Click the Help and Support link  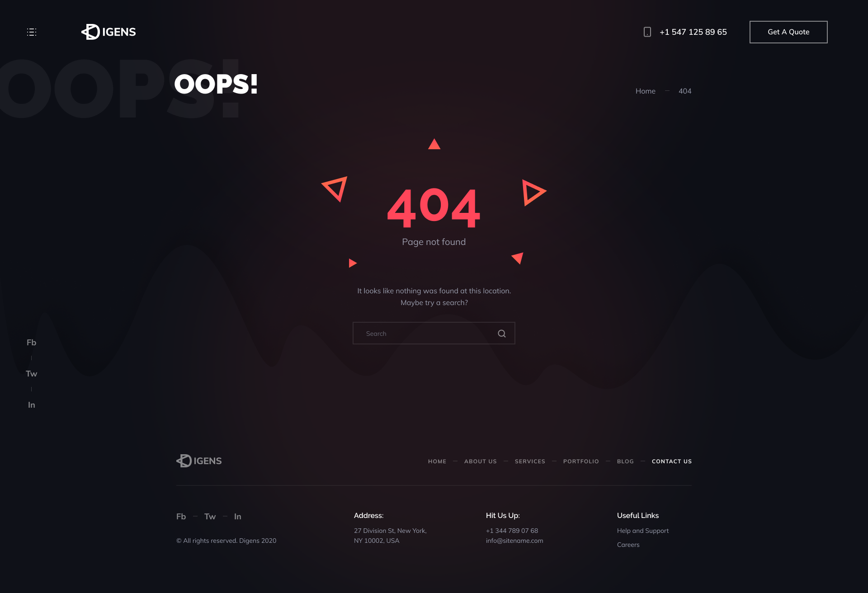pyautogui.click(x=642, y=530)
